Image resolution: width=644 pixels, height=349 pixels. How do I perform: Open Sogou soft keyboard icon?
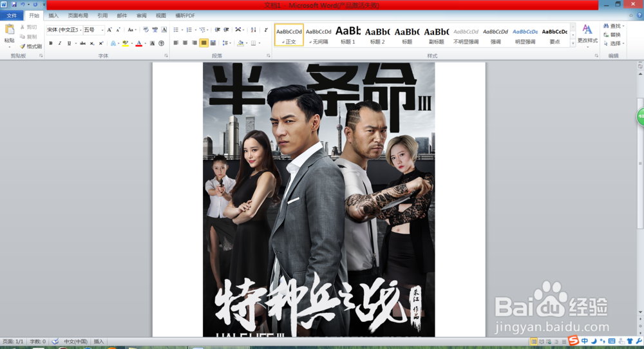[612, 341]
